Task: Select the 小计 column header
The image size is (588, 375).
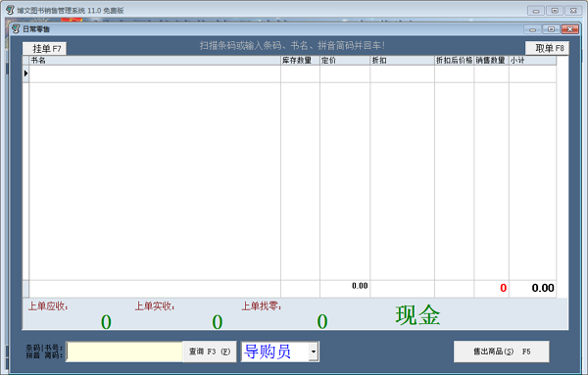Action: [532, 61]
